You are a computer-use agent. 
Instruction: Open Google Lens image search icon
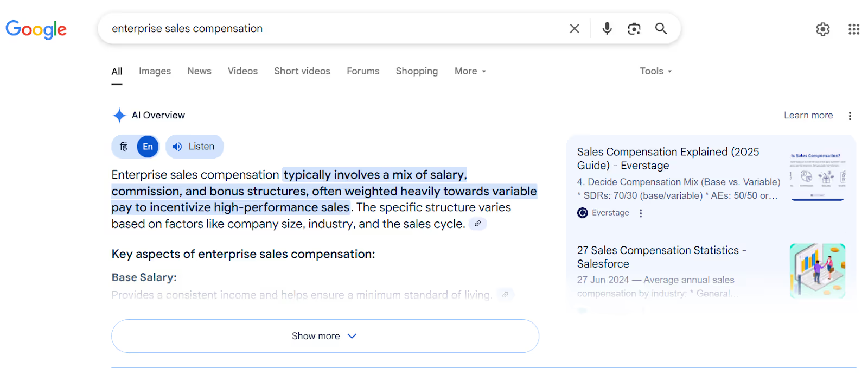coord(634,29)
